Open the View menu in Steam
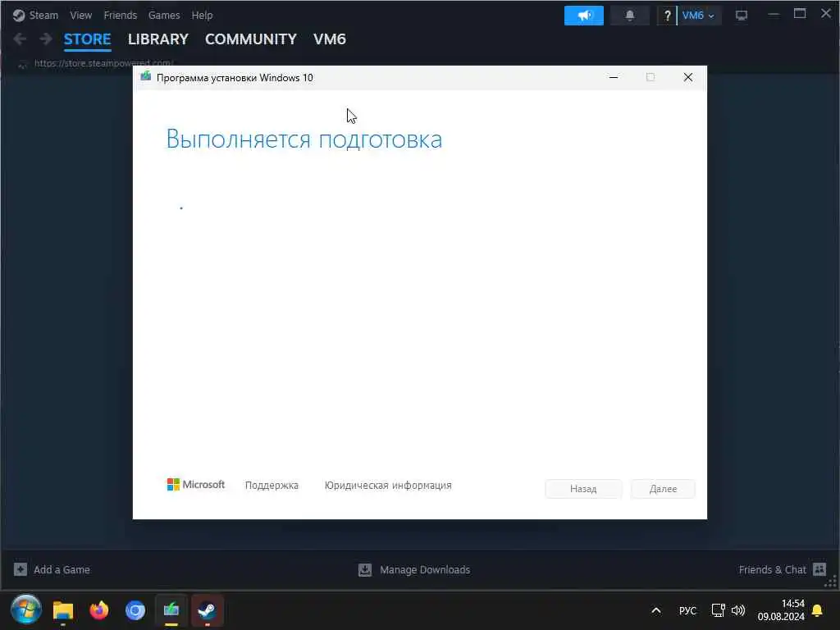840x630 pixels. (x=81, y=15)
